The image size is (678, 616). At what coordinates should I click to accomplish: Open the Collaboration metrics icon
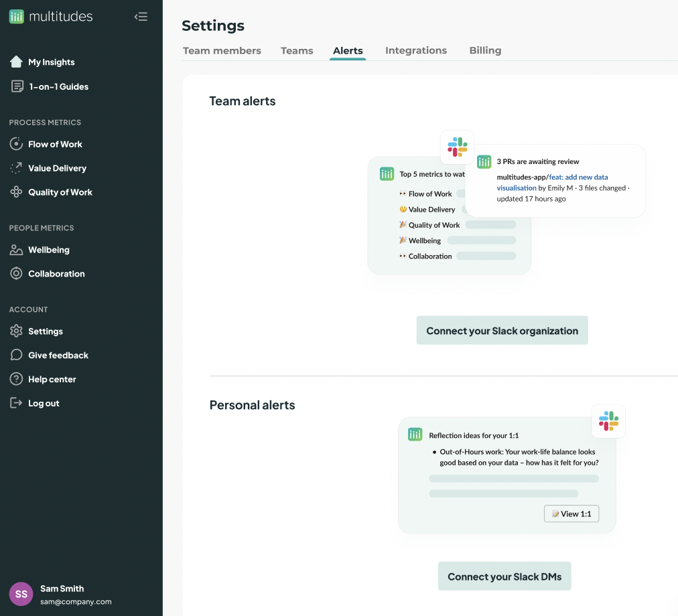[17, 274]
